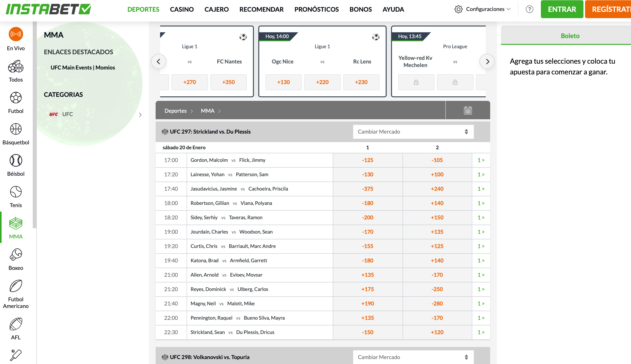Open the DEPORTES menu
The width and height of the screenshot is (631, 364).
click(143, 9)
